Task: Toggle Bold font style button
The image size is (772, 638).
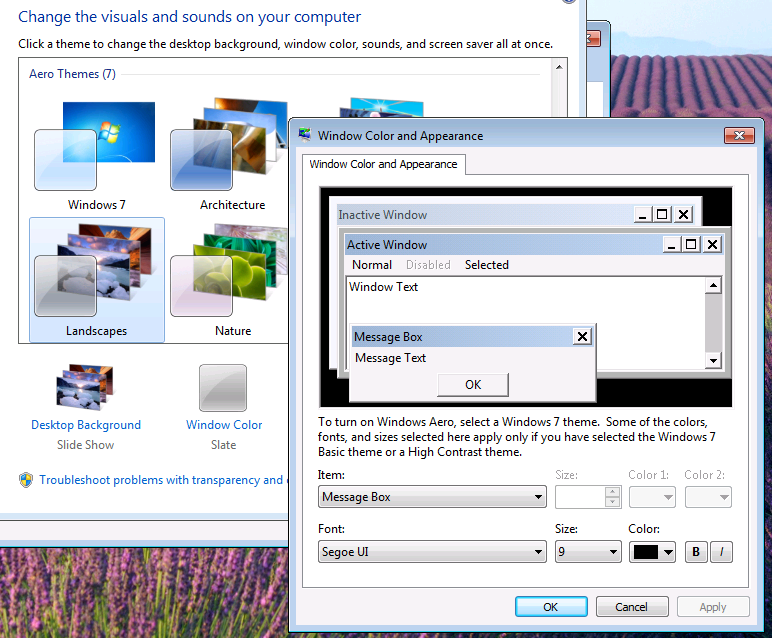Action: [x=696, y=552]
